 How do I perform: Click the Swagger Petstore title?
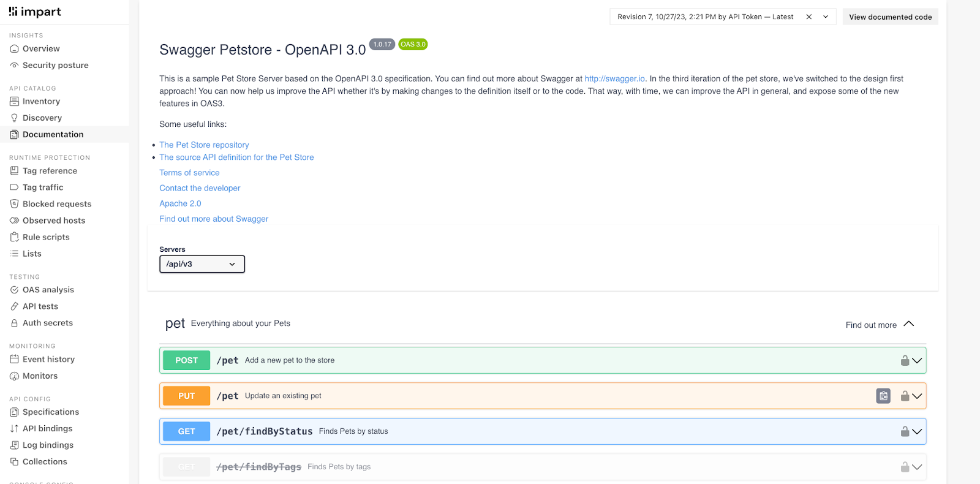coord(263,50)
